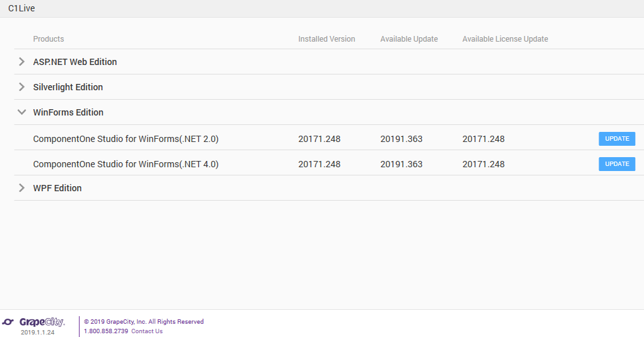Expand the Silverlight Edition chevron
Image resolution: width=644 pixels, height=337 pixels.
(x=21, y=87)
